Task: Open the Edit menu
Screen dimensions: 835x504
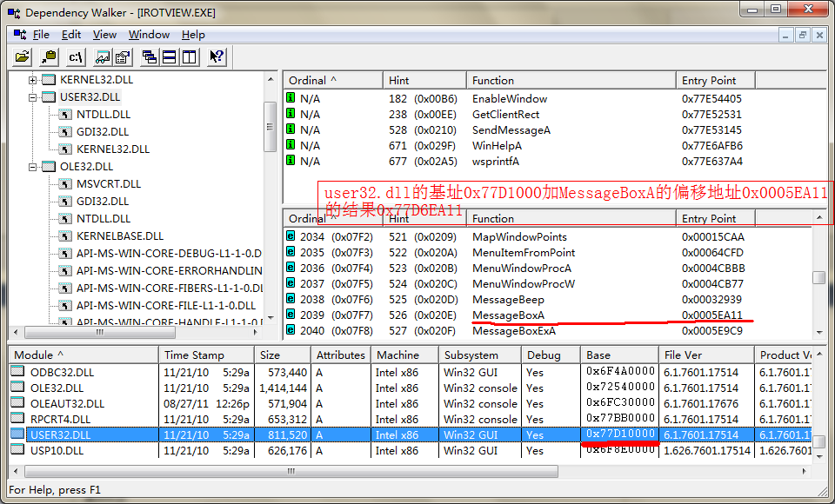Action: (x=71, y=35)
